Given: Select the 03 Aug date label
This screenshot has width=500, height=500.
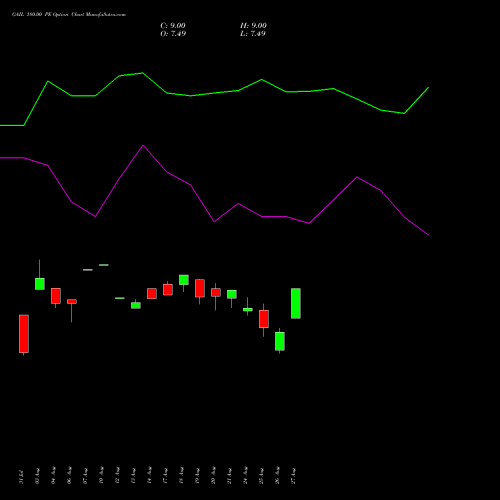Looking at the screenshot, I should [37, 476].
